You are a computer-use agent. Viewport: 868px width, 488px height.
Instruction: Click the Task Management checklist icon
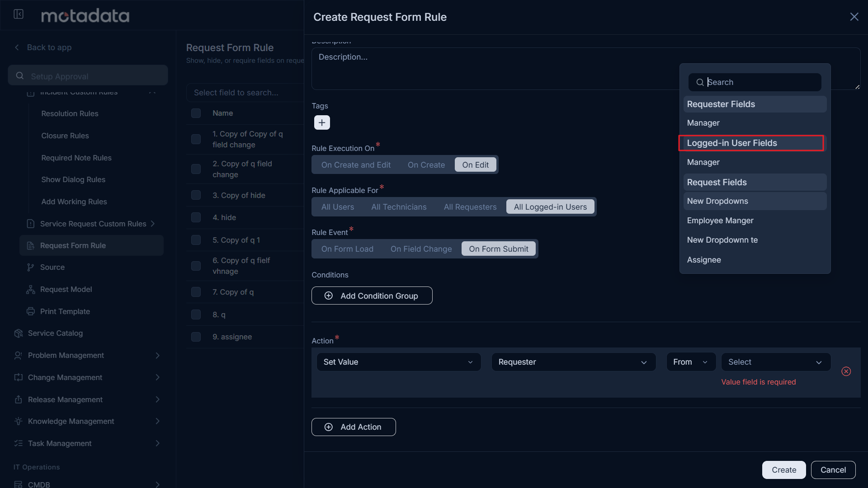pos(19,443)
